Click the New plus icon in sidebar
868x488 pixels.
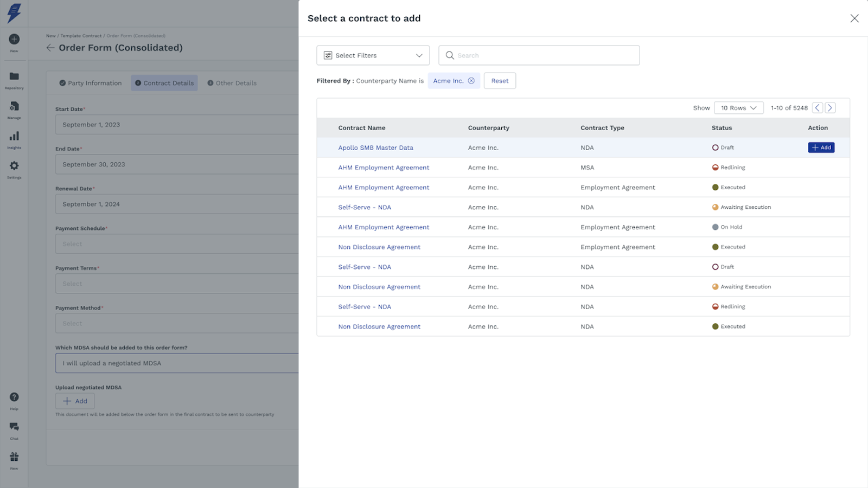pos(14,39)
